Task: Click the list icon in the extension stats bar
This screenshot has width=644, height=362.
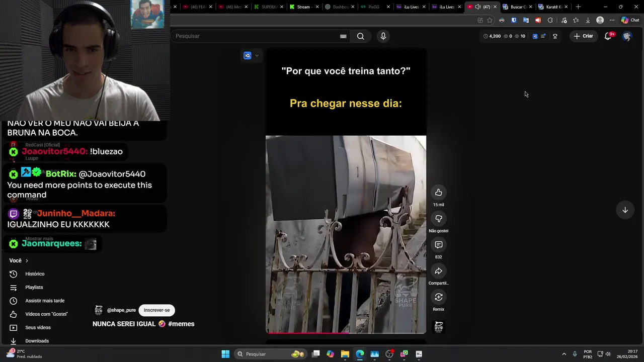Action: pos(543,36)
